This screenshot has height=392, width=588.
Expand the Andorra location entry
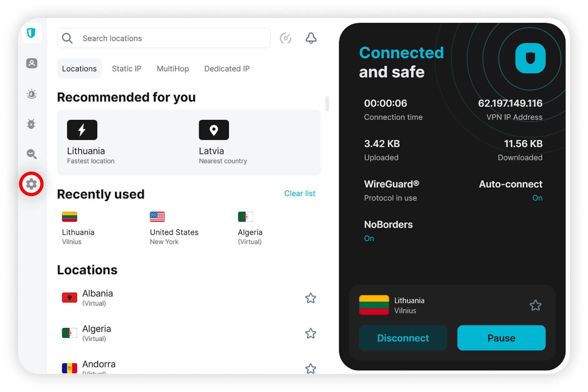[x=99, y=366]
